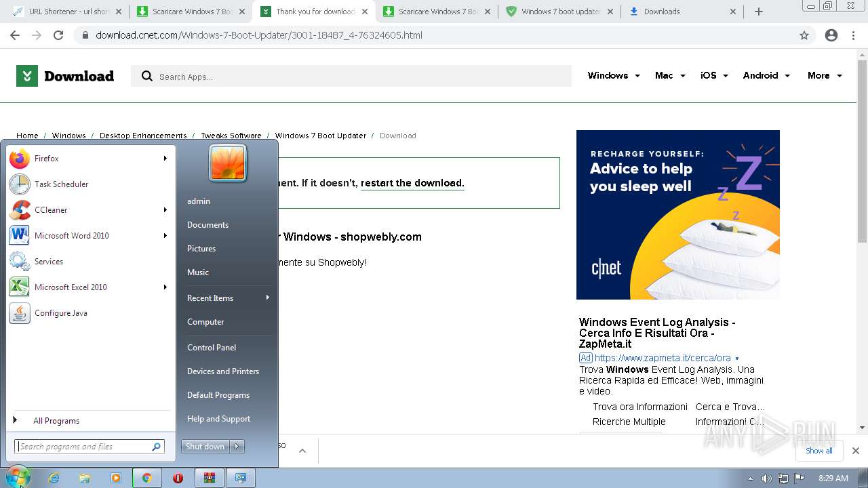
Task: Click the Download site logo
Action: pos(65,76)
